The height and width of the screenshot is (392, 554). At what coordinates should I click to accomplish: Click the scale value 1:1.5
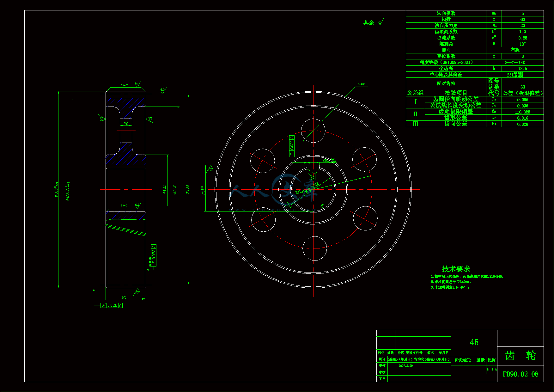(492, 369)
